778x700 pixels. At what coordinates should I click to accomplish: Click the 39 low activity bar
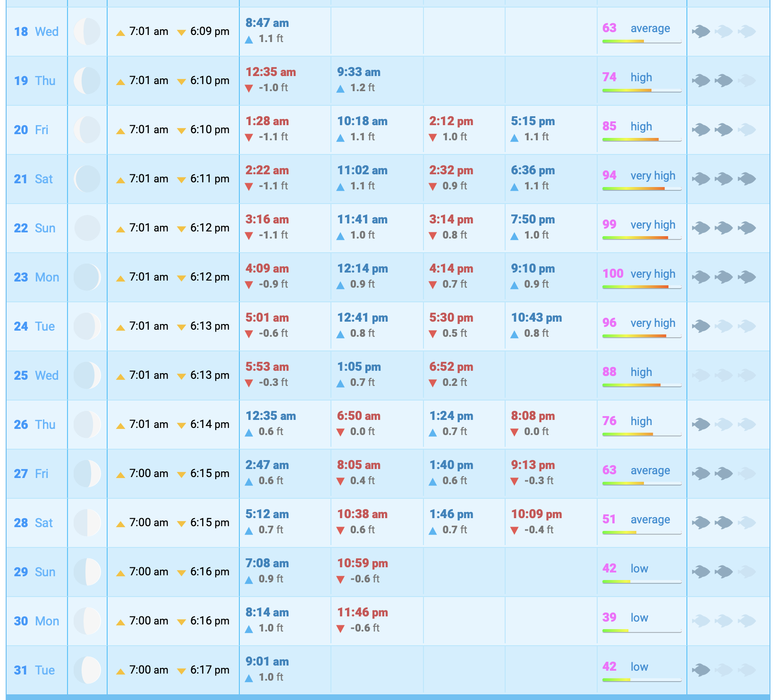(642, 631)
